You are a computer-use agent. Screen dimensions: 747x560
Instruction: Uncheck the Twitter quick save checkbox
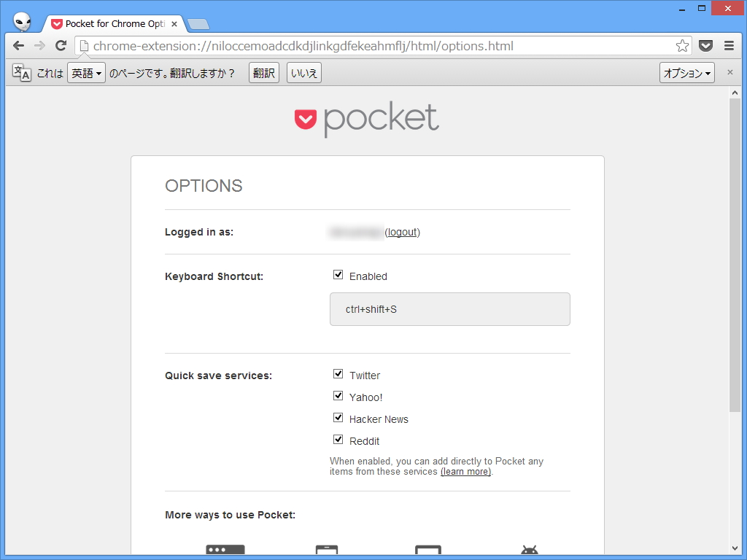338,374
